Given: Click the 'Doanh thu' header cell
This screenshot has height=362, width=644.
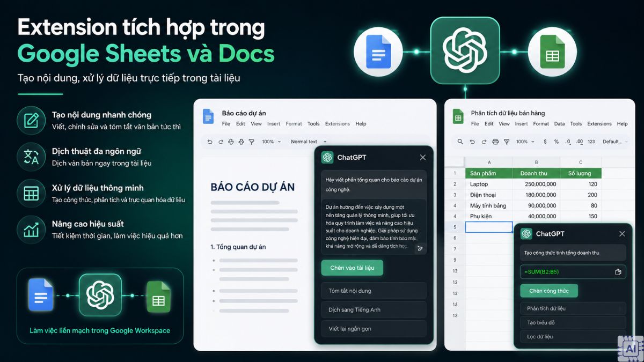Looking at the screenshot, I should click(536, 173).
